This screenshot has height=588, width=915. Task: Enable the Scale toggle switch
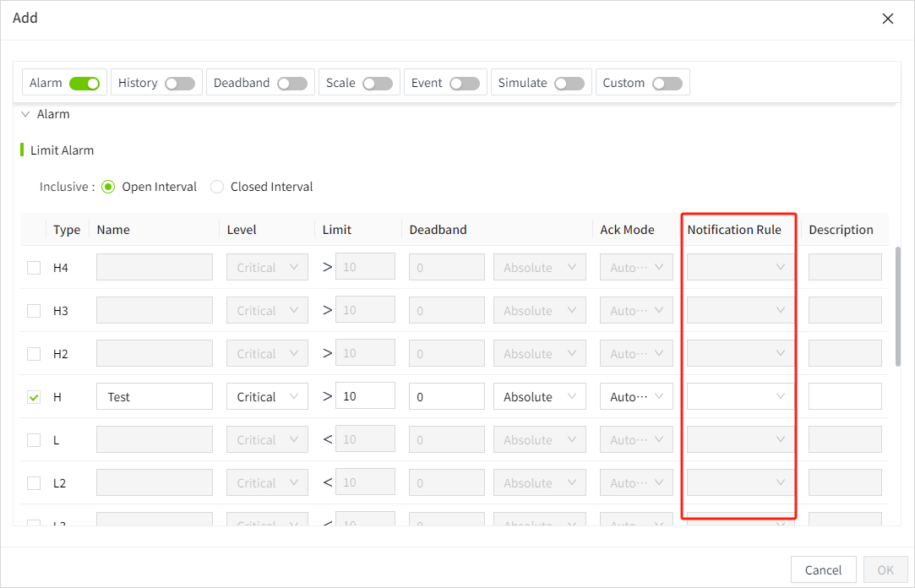click(378, 84)
